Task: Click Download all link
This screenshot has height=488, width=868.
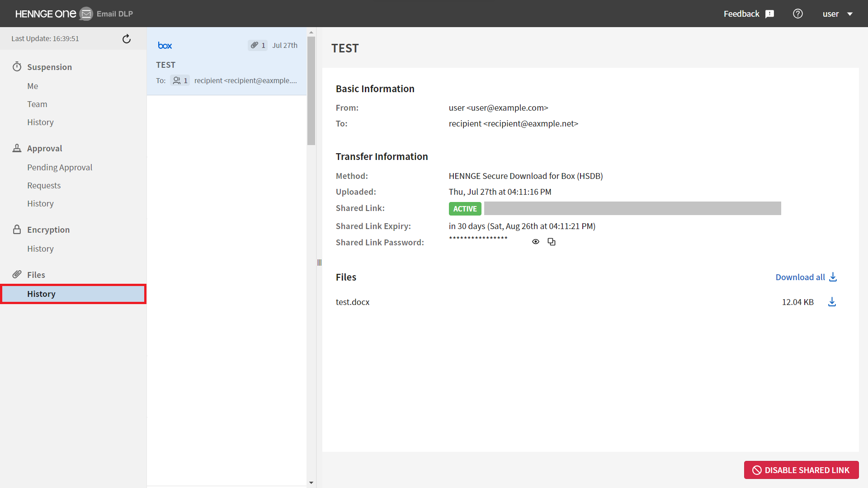Action: pos(807,277)
